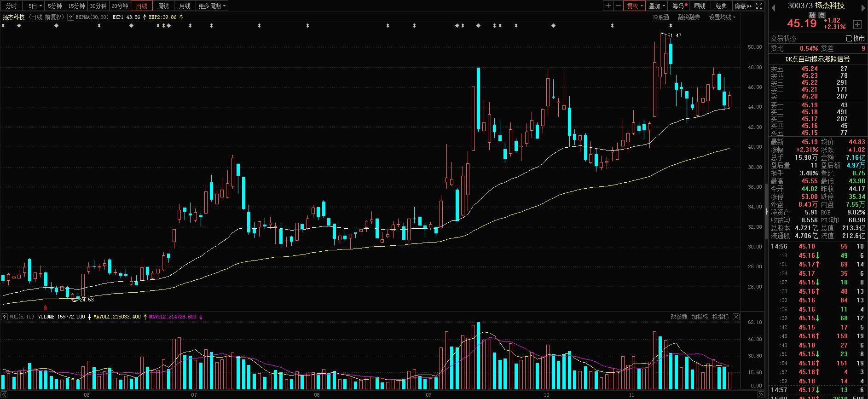This screenshot has width=868, height=399.
Task: Enter fullscreen with the expand icon
Action: (x=759, y=6)
